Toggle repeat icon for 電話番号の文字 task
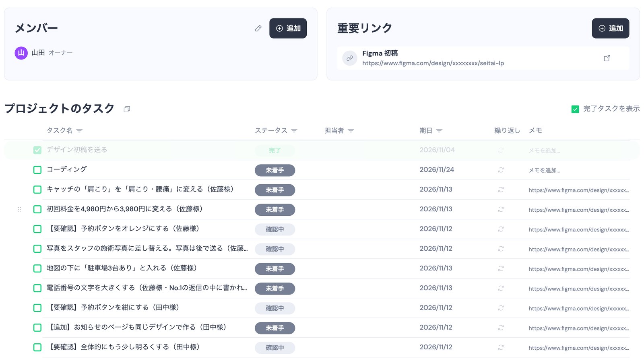 coord(501,288)
